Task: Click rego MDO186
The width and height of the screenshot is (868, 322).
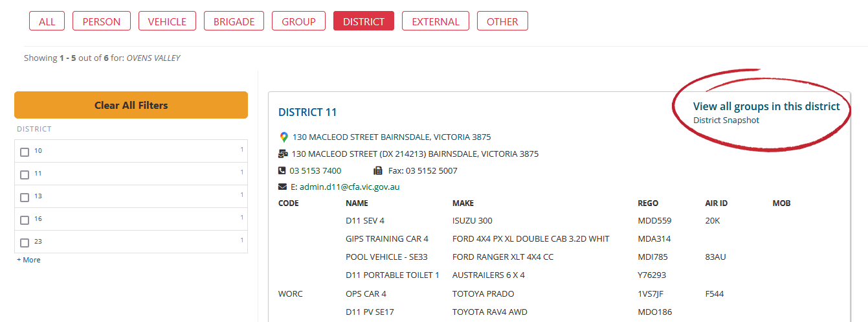Action: coord(655,312)
